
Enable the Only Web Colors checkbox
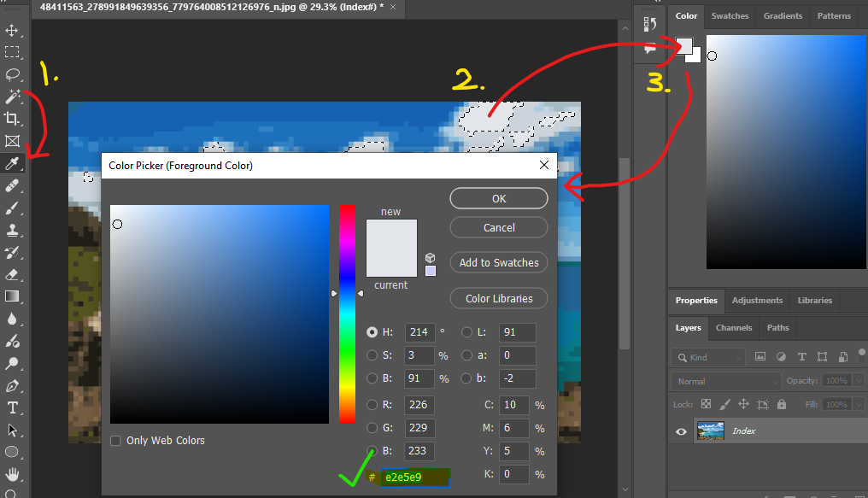116,441
